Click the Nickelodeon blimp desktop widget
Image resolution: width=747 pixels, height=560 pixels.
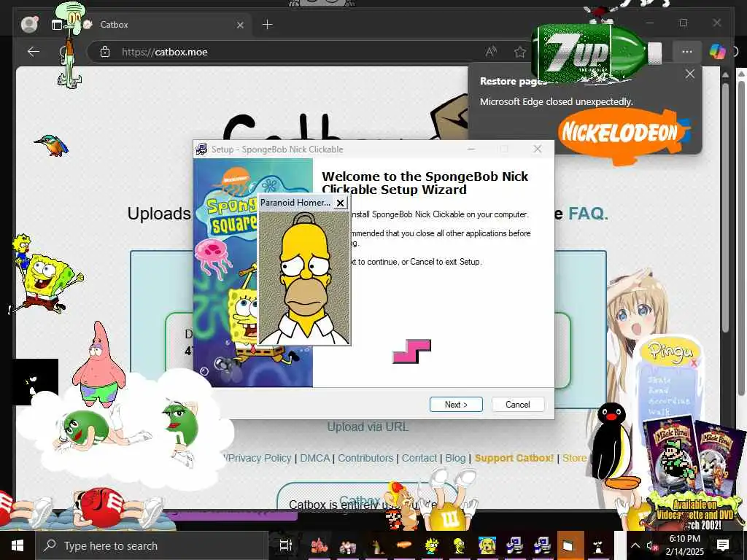tap(623, 135)
